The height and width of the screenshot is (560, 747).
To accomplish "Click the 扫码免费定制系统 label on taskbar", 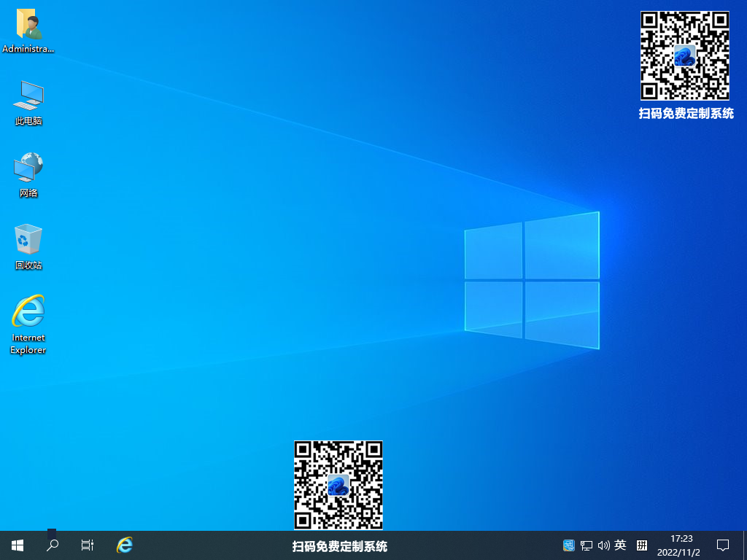I will click(x=339, y=546).
